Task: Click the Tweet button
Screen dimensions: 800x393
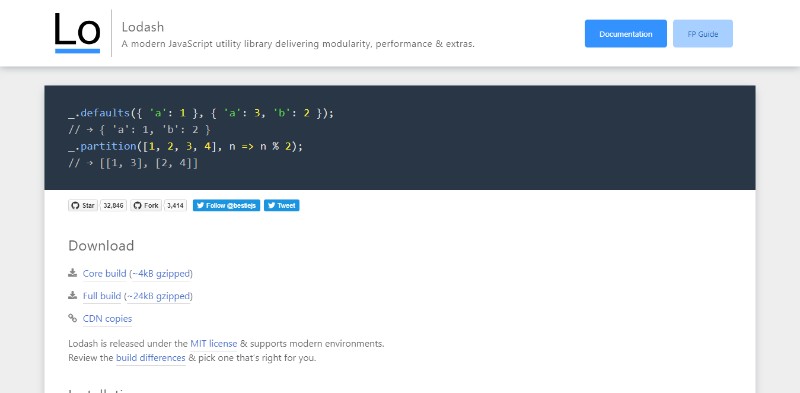Action: pyautogui.click(x=282, y=206)
